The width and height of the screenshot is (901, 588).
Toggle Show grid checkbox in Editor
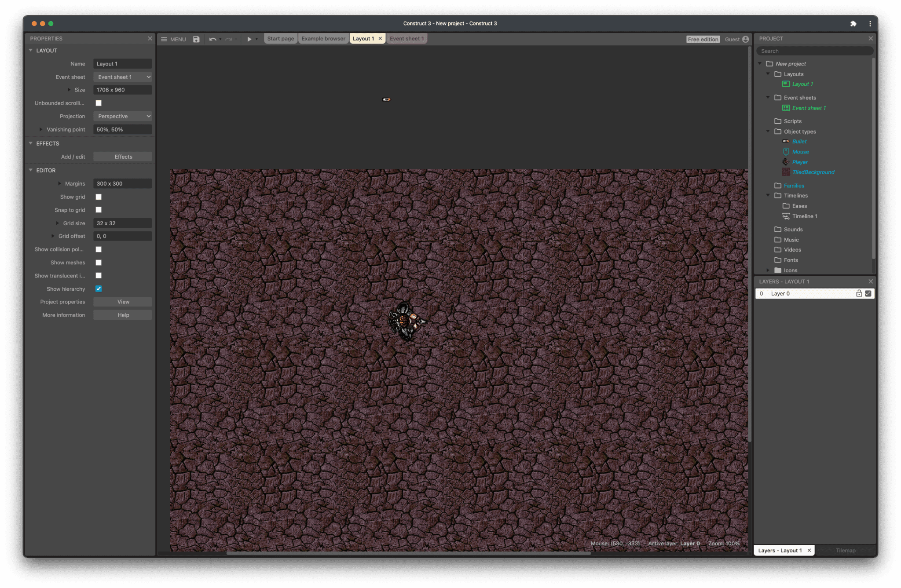tap(99, 197)
